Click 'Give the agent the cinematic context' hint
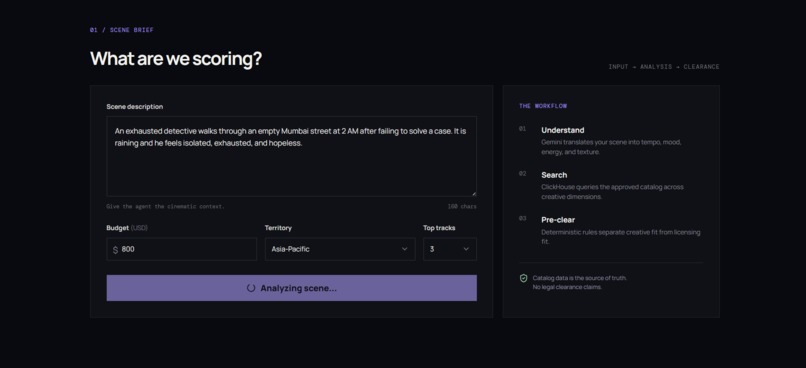This screenshot has width=806, height=368. point(166,207)
